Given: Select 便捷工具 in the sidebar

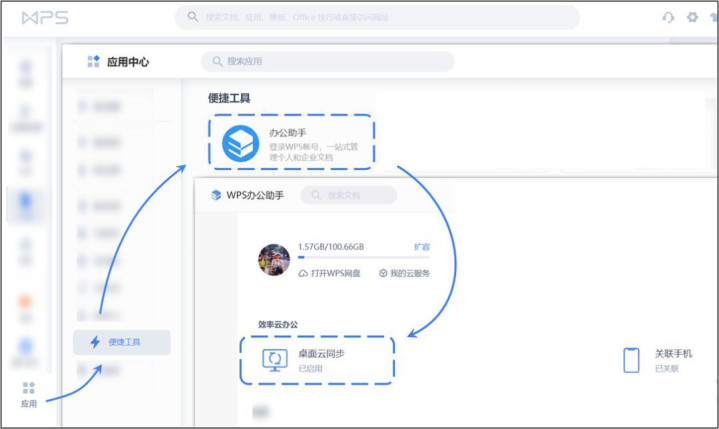Looking at the screenshot, I should pyautogui.click(x=122, y=342).
